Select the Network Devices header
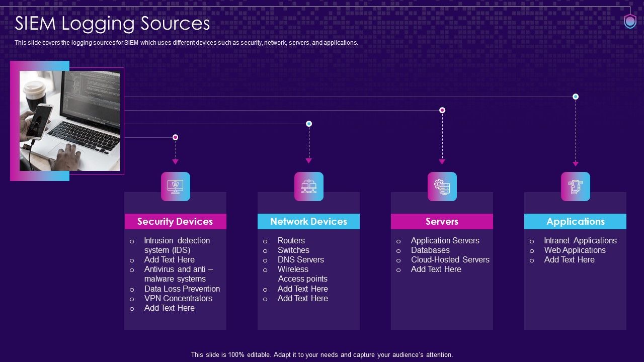Screen dimensions: 644x362 tap(308, 221)
